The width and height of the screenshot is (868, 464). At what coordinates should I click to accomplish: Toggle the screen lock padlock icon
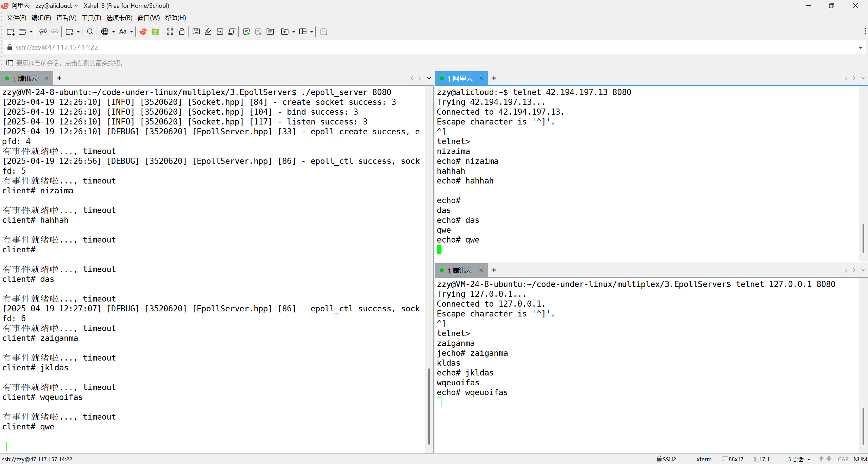182,32
